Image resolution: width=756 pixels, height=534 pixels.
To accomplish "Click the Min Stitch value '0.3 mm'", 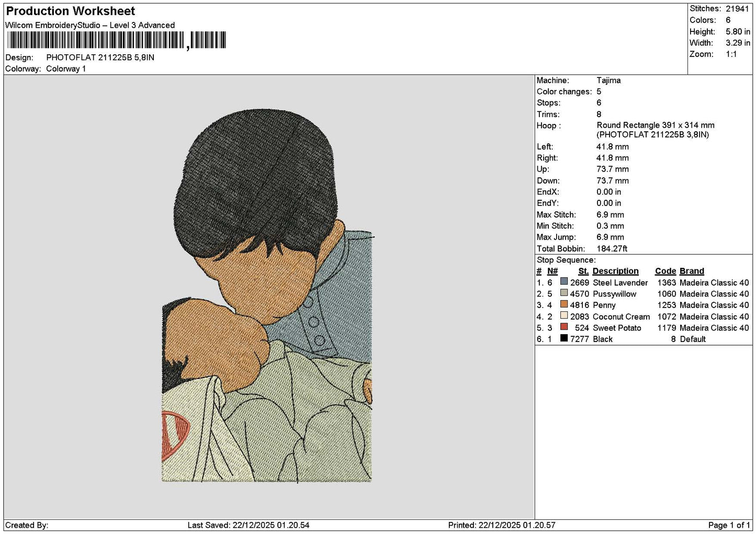I will (610, 226).
